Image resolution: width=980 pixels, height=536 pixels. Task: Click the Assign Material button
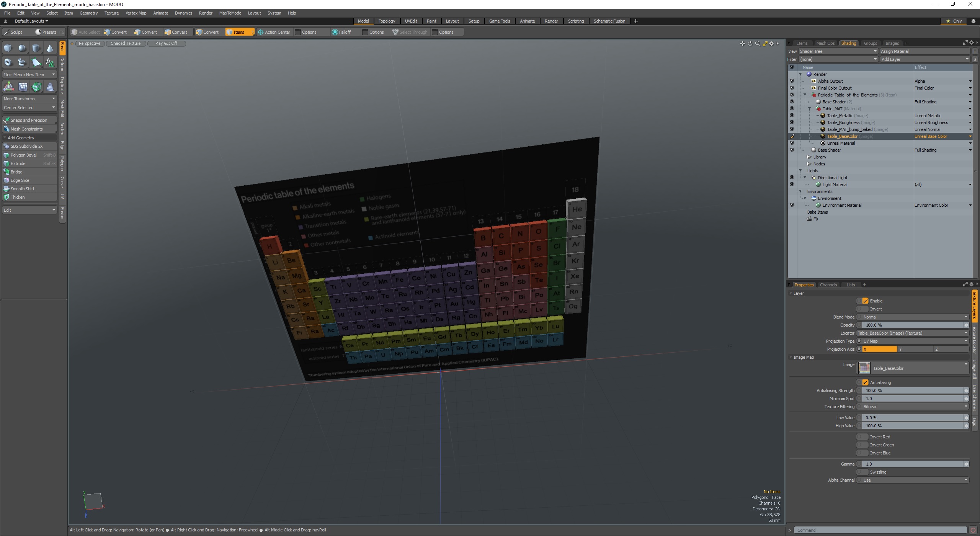tap(924, 51)
